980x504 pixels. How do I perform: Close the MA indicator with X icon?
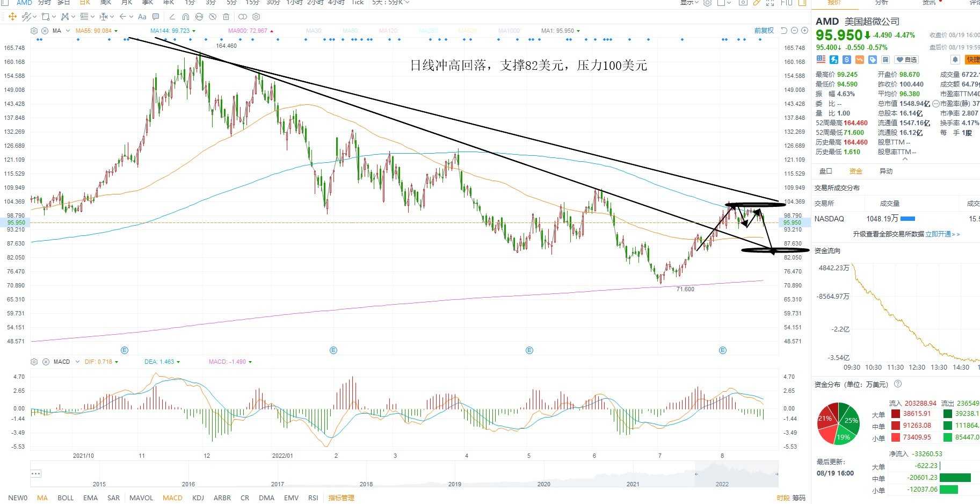point(45,31)
